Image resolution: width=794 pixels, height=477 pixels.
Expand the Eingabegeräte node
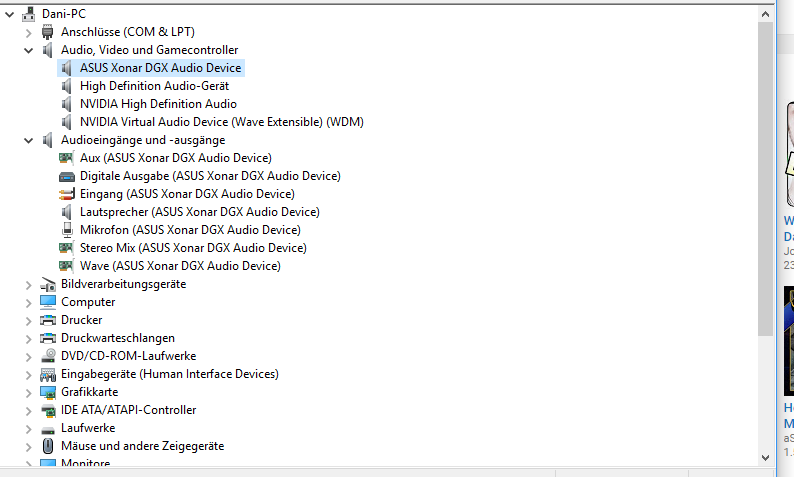(x=28, y=375)
